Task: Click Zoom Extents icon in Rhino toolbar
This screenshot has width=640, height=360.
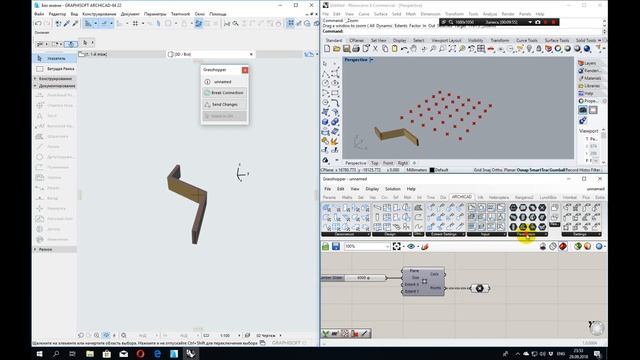Action: pyautogui.click(x=452, y=49)
